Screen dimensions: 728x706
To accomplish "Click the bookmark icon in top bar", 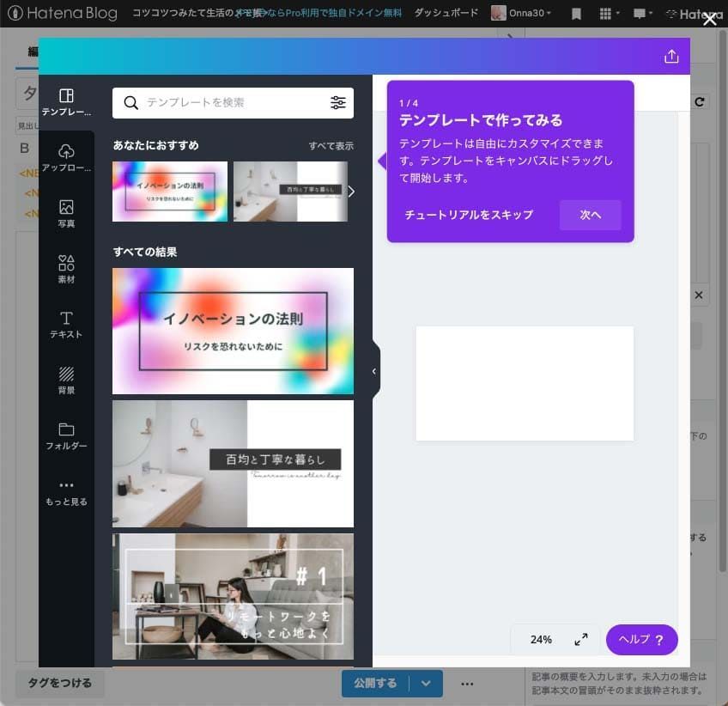I will click(x=576, y=14).
